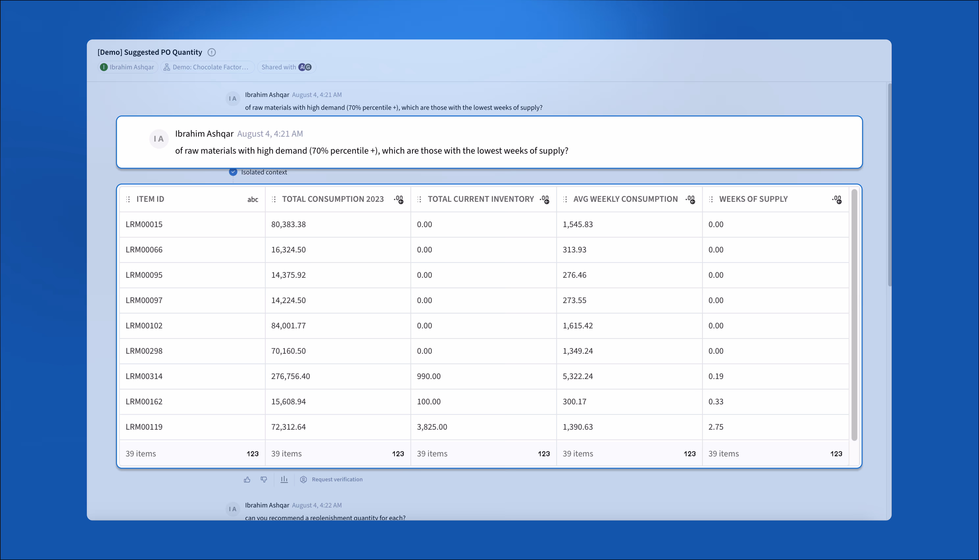Open the bar chart visualization icon
The width and height of the screenshot is (979, 560).
(x=284, y=479)
